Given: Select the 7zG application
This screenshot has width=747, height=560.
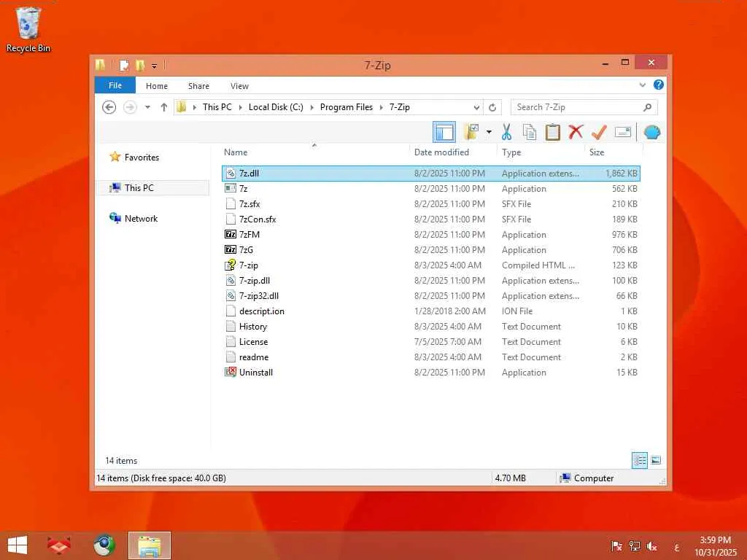Looking at the screenshot, I should [430, 249].
